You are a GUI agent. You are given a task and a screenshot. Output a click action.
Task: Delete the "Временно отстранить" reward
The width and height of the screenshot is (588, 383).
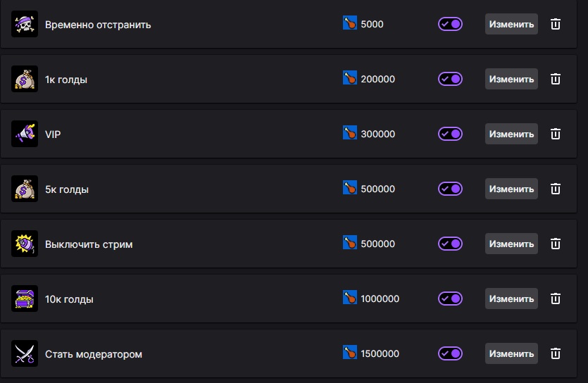[556, 24]
